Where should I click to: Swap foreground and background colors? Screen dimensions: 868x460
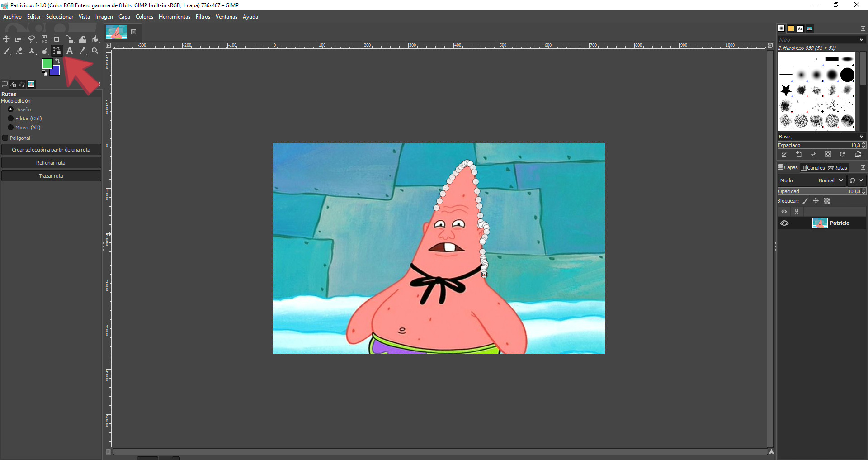click(x=58, y=61)
